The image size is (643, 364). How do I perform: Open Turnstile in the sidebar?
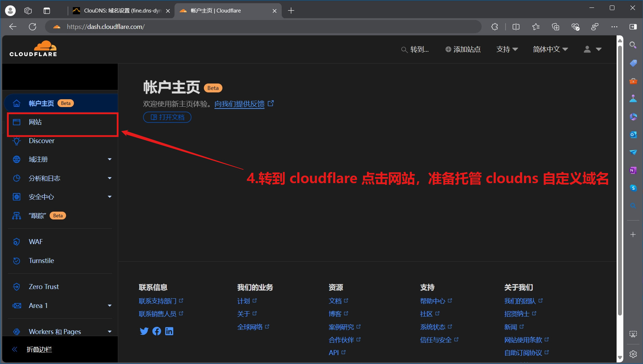pyautogui.click(x=41, y=261)
